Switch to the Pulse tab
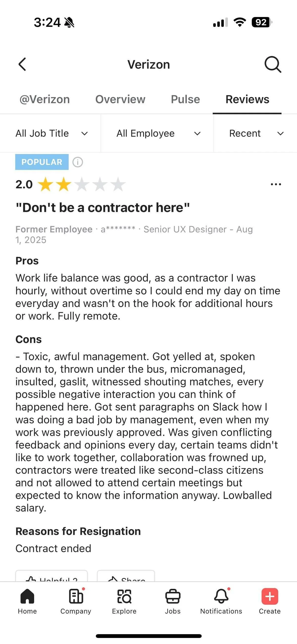Viewport: 297px width, 644px height. [x=185, y=99]
